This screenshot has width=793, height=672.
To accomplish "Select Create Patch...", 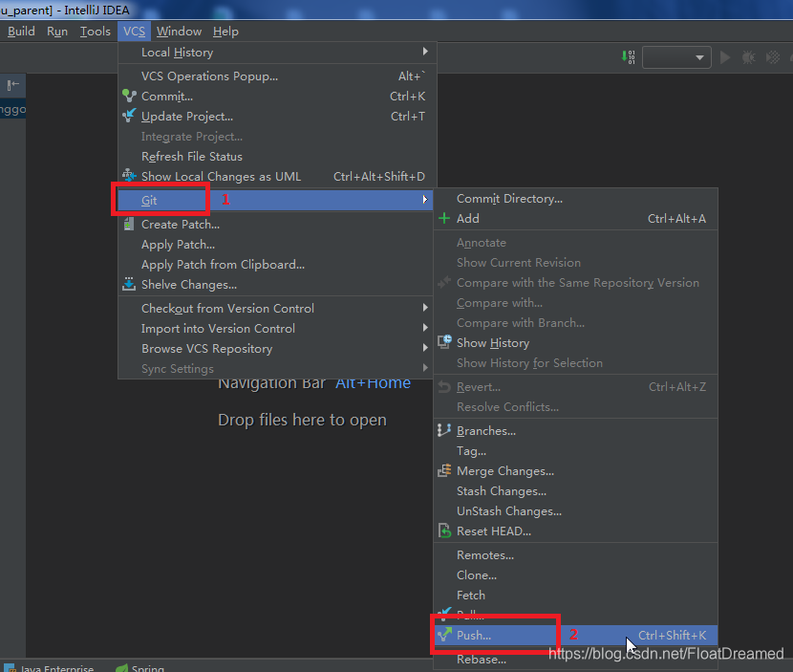I will click(275, 225).
